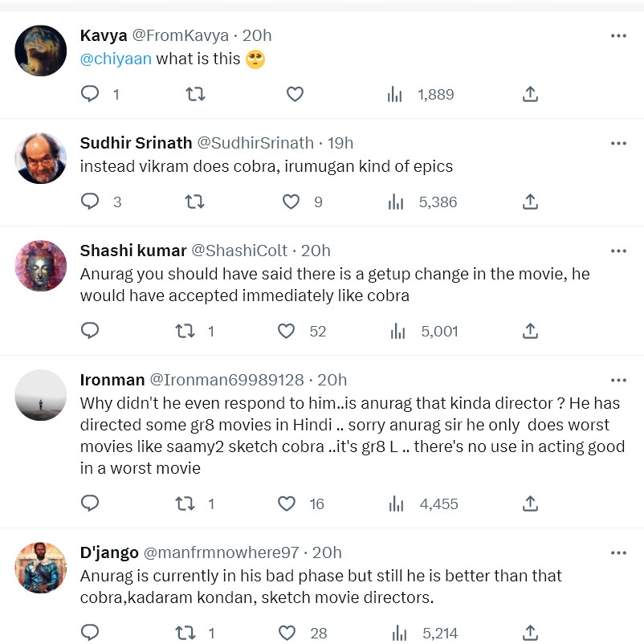
Task: Click Sudhir Srinath's profile avatar
Action: tap(41, 158)
